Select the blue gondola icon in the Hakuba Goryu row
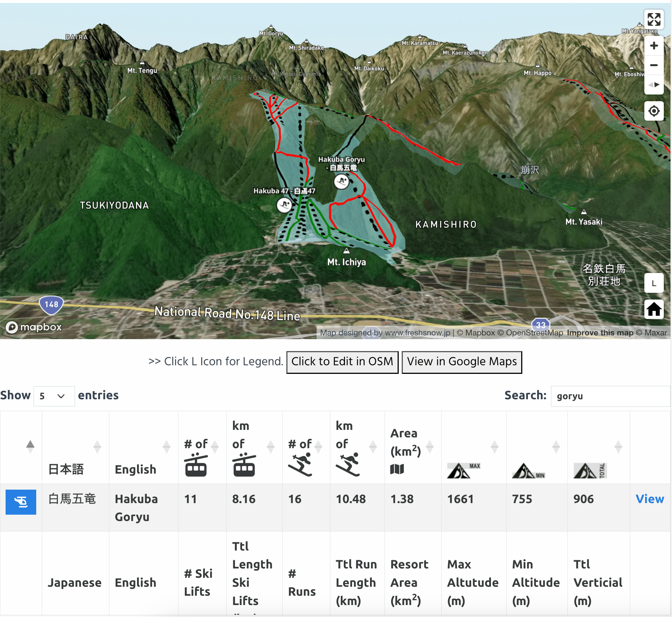 click(x=21, y=502)
